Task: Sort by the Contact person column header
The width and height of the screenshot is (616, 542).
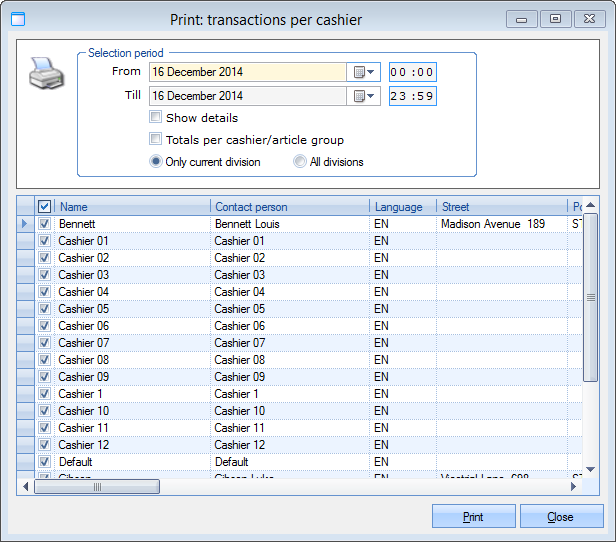Action: [x=290, y=207]
